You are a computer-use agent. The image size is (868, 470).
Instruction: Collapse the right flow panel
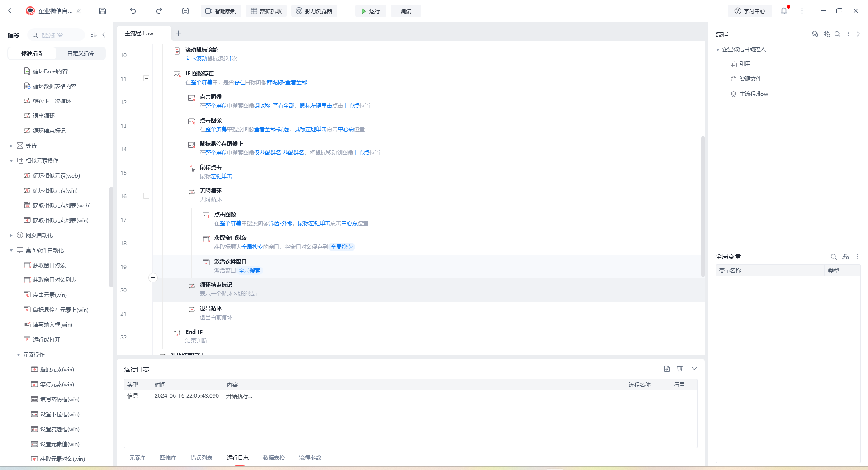click(x=858, y=34)
